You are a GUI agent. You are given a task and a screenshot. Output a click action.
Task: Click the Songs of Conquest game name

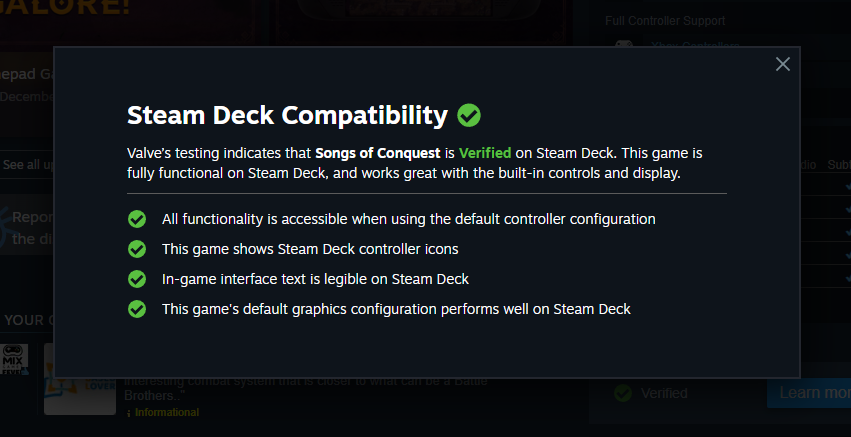pos(377,153)
